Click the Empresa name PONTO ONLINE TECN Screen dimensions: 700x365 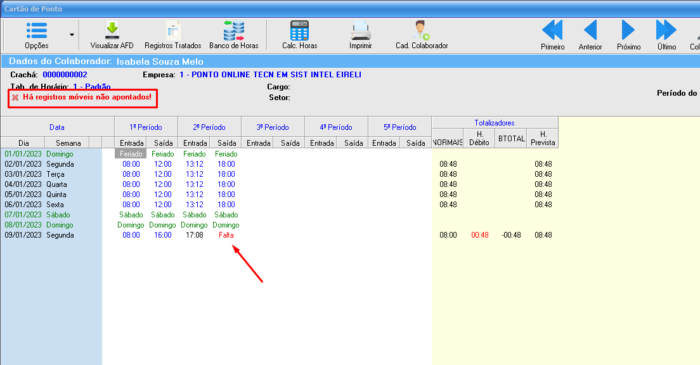pyautogui.click(x=271, y=75)
